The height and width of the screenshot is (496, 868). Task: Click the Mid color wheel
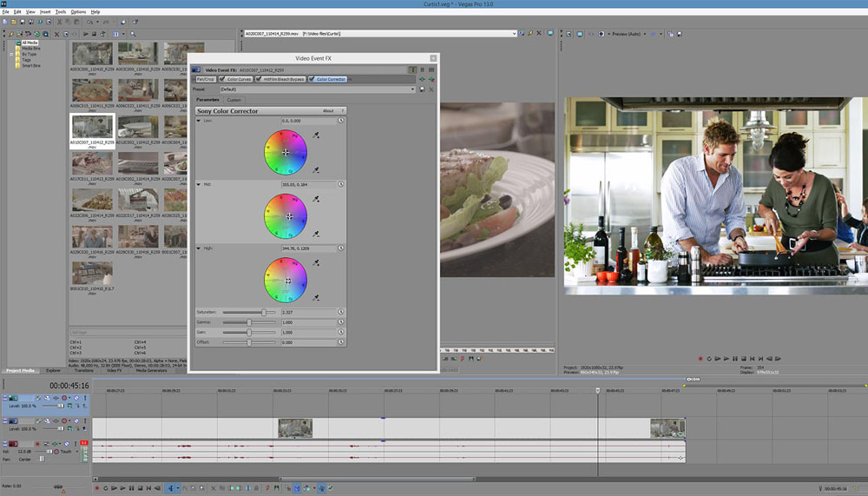(x=286, y=216)
